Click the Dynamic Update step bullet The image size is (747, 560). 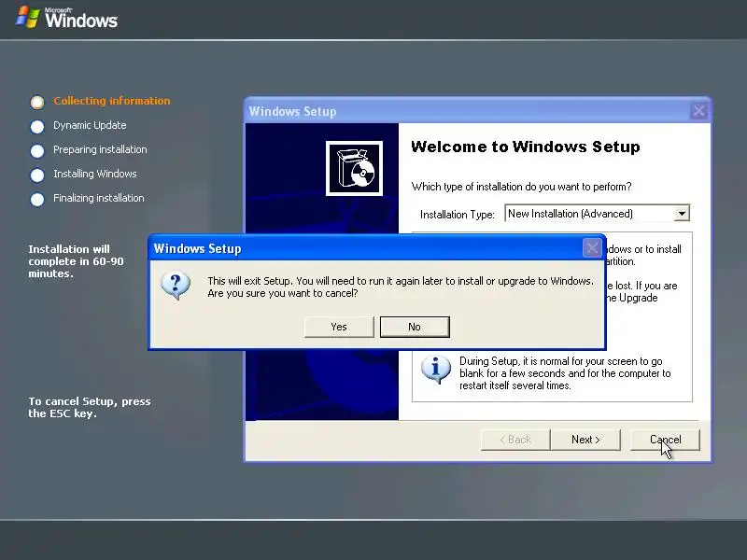37,126
